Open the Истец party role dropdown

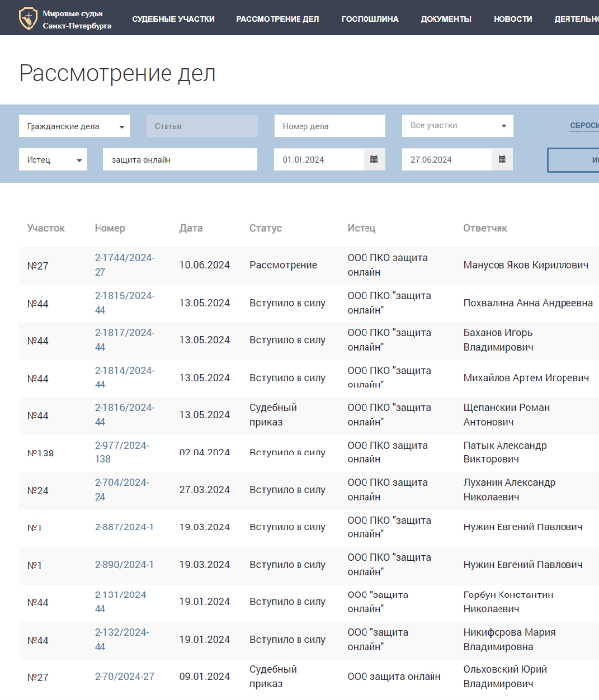(x=52, y=160)
